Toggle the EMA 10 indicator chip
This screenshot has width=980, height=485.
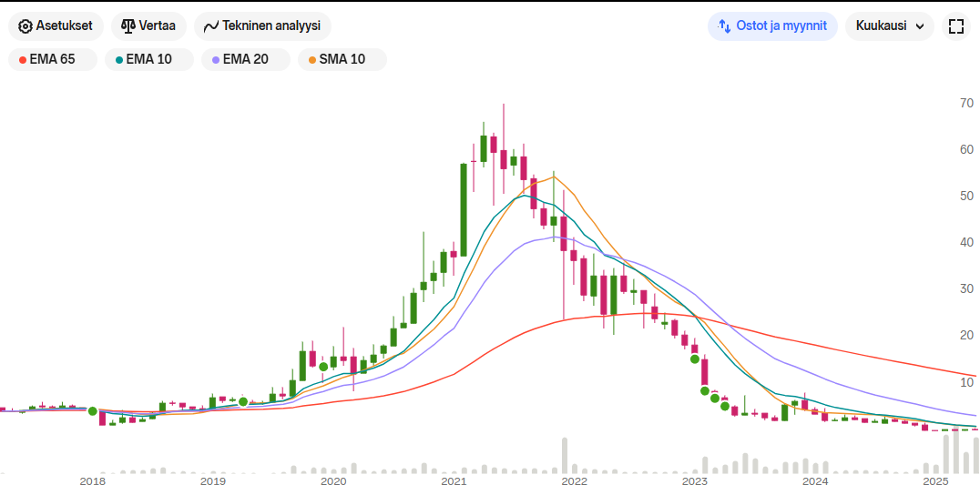148,59
